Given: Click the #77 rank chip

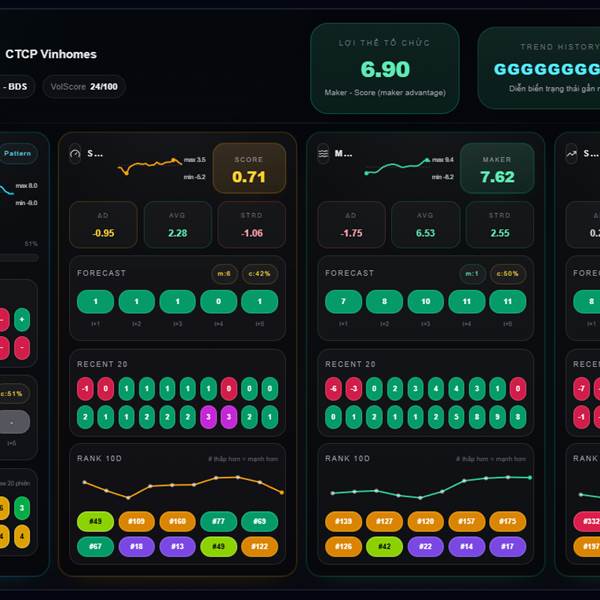Looking at the screenshot, I should click(x=218, y=521).
